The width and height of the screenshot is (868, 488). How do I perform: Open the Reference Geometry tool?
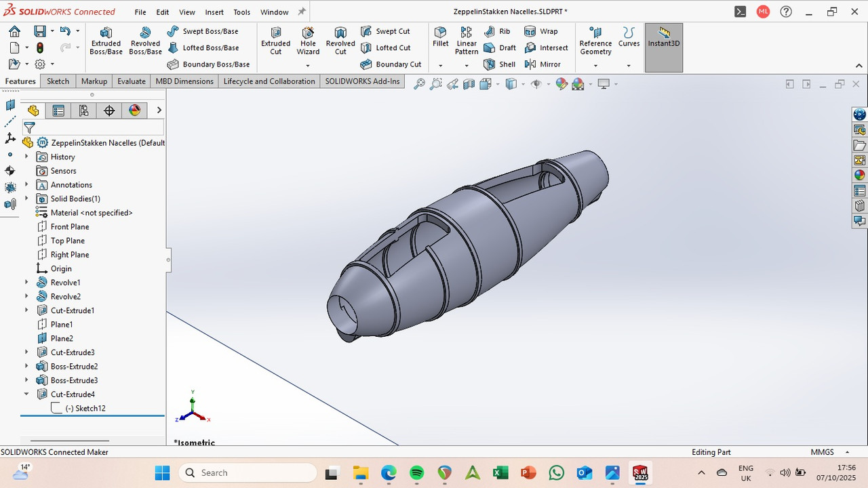(595, 41)
